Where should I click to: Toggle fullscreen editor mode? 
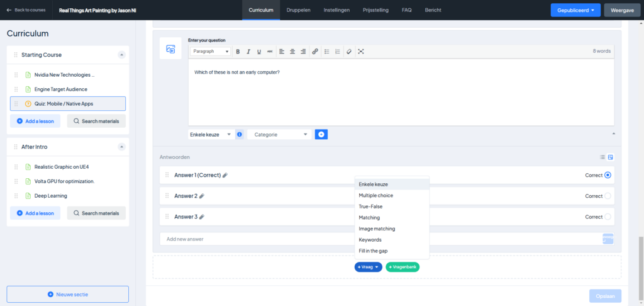[361, 52]
